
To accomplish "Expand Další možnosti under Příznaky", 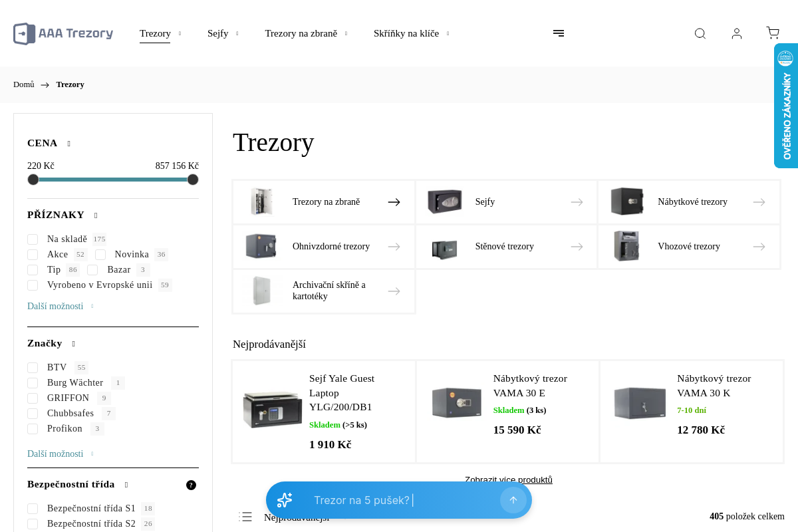I will [x=55, y=307].
